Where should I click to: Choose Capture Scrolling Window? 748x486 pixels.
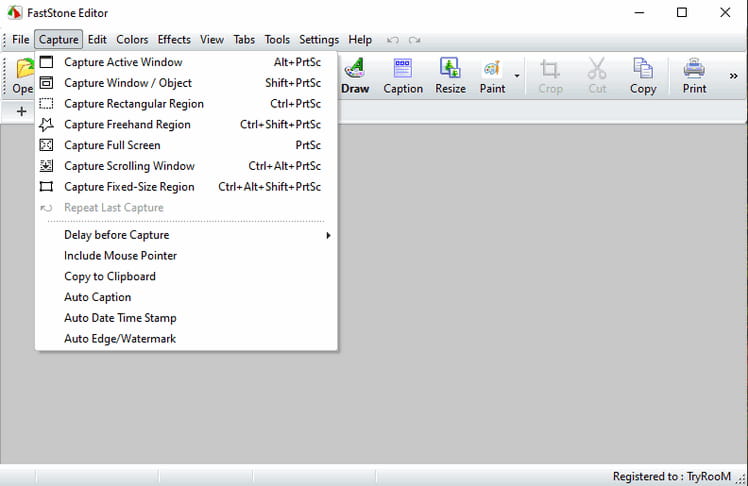coord(129,166)
